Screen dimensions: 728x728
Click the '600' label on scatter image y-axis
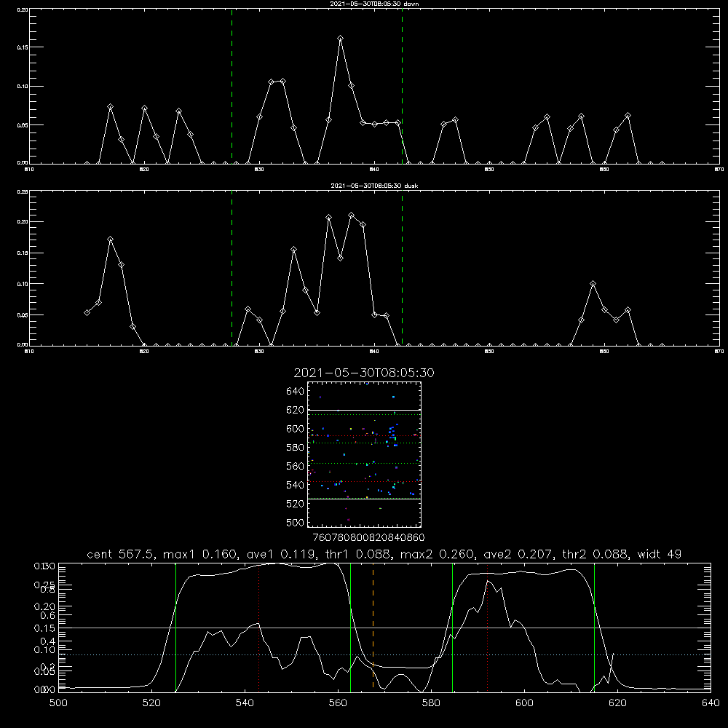point(295,429)
